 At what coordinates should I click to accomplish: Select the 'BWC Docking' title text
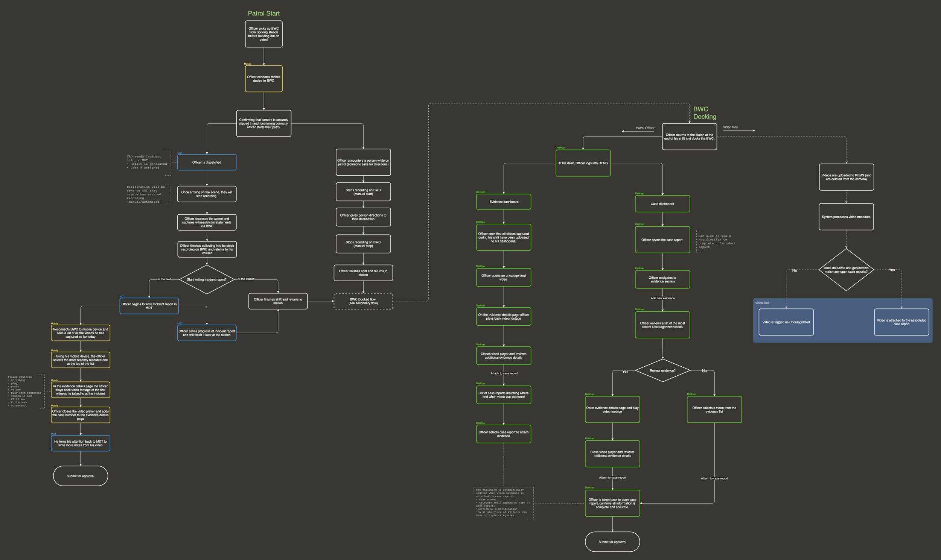coord(704,113)
